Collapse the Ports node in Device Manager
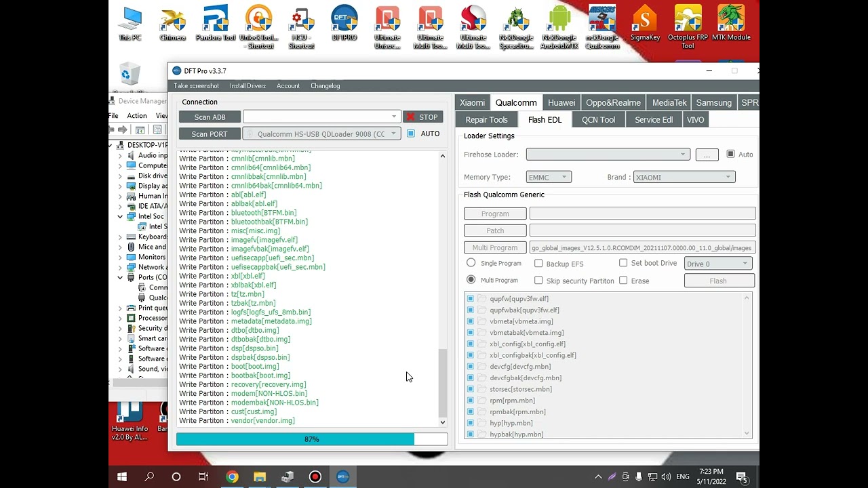Viewport: 868px width, 488px height. click(120, 277)
